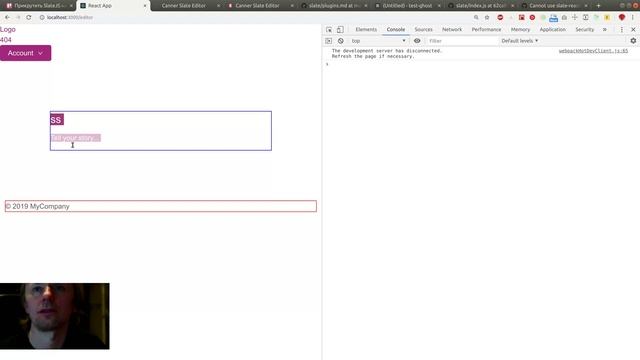Open the DevTools customize three-dot menu

point(622,30)
